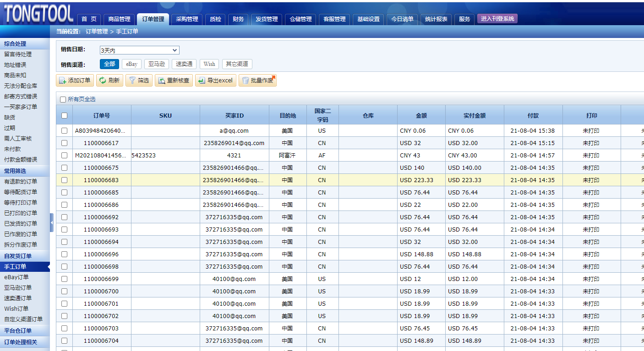Select the 全部 channel button

pos(109,64)
